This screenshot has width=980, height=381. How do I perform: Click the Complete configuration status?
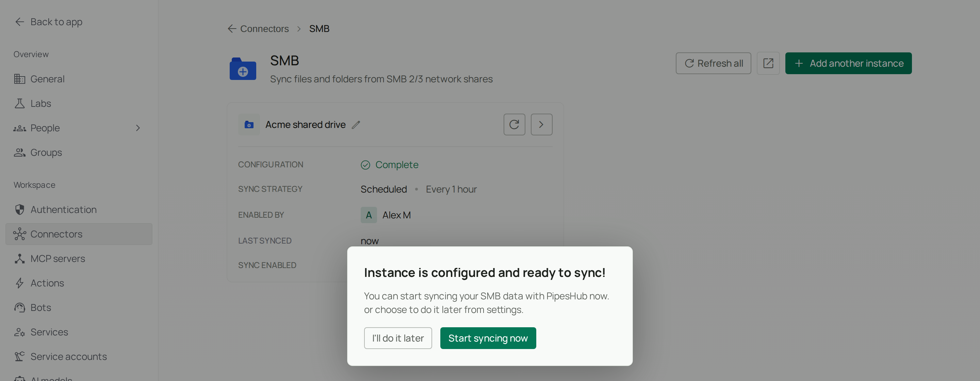(x=390, y=165)
